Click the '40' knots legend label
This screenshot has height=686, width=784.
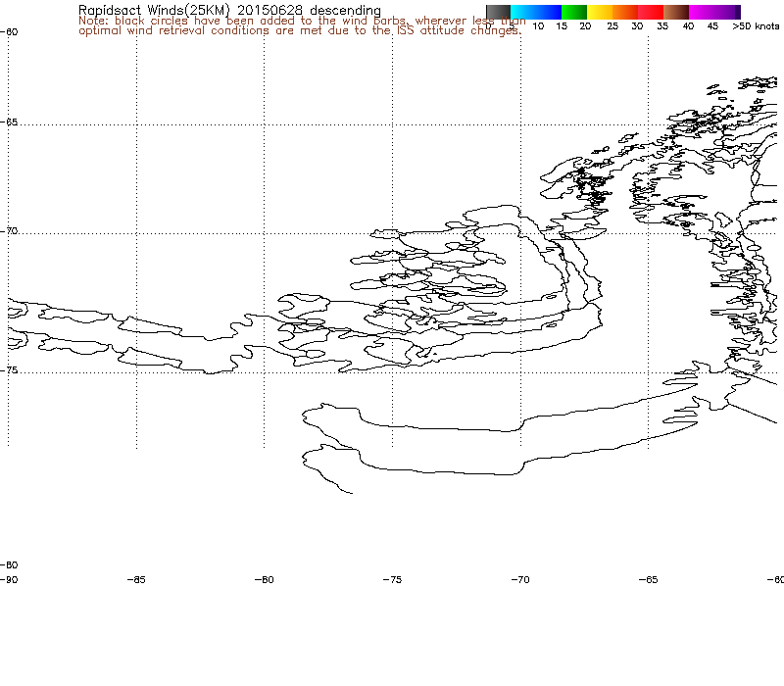689,26
